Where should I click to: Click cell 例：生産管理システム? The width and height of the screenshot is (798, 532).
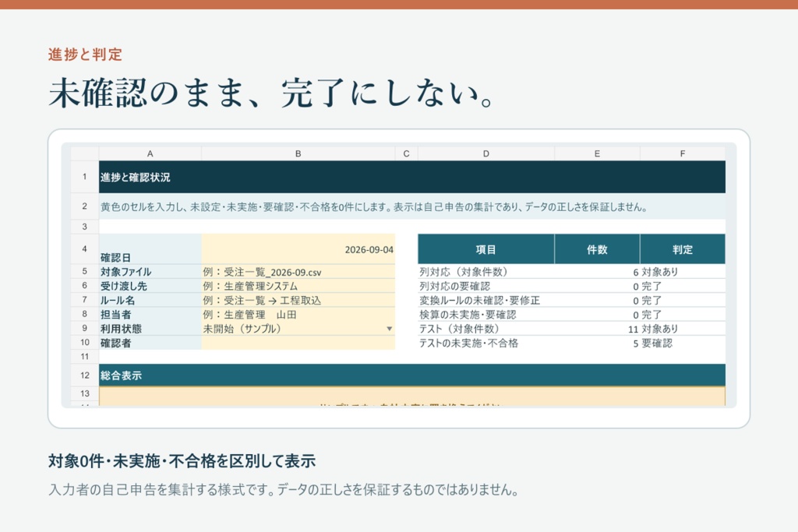[298, 286]
